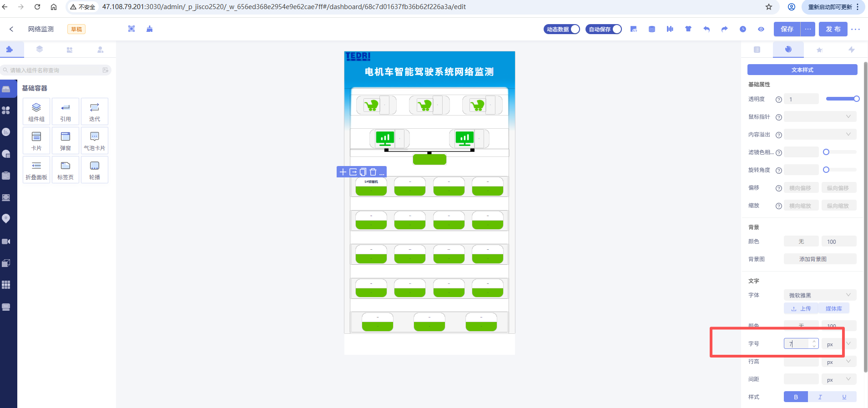Toggle the 自动保存 switch

click(604, 29)
